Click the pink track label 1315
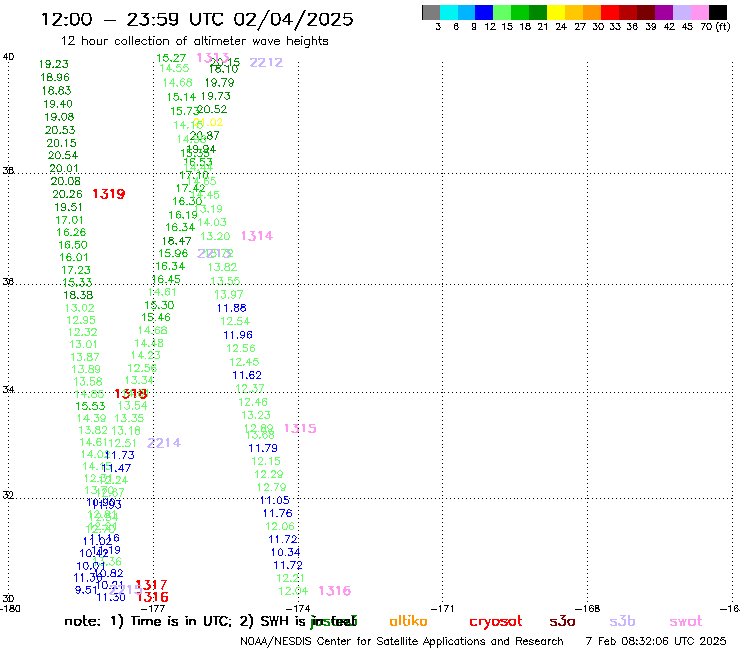 pyautogui.click(x=300, y=428)
